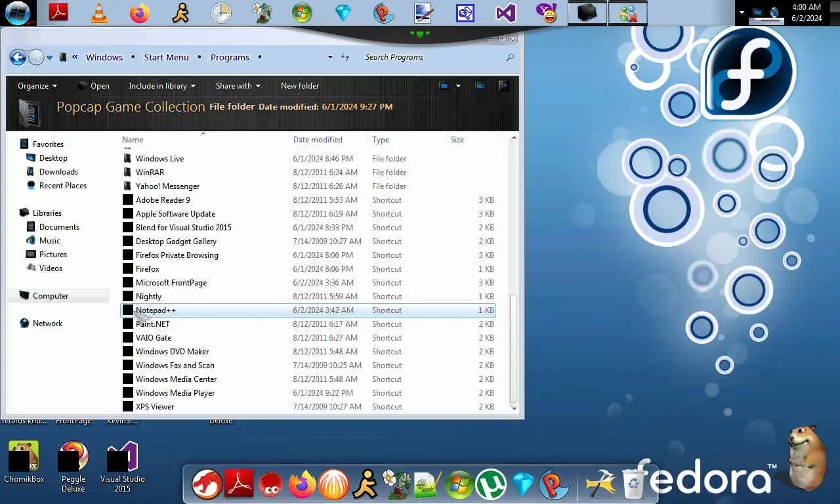The width and height of the screenshot is (840, 504).
Task: Open the tools hammer icon in dock
Action: pyautogui.click(x=600, y=485)
